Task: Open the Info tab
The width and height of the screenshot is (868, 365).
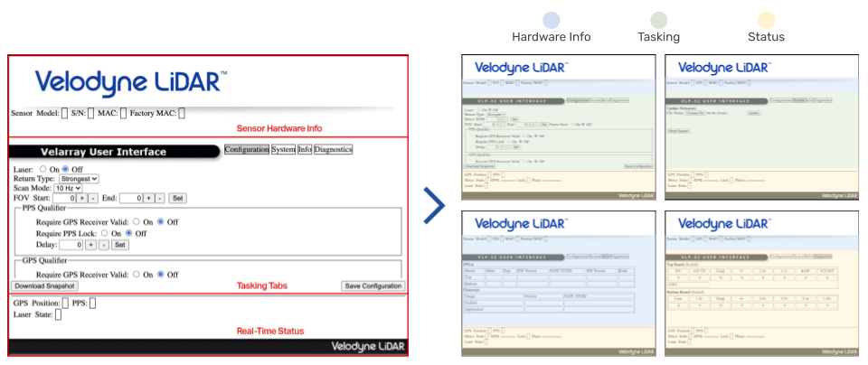Action: click(x=305, y=149)
